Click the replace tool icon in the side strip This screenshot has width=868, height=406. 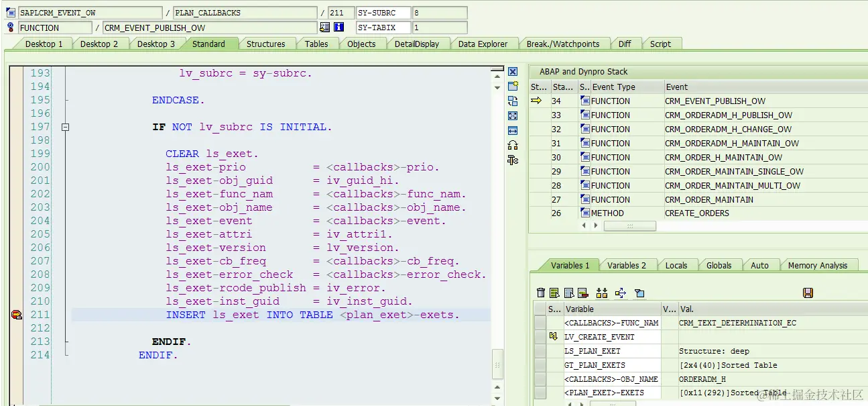[513, 101]
